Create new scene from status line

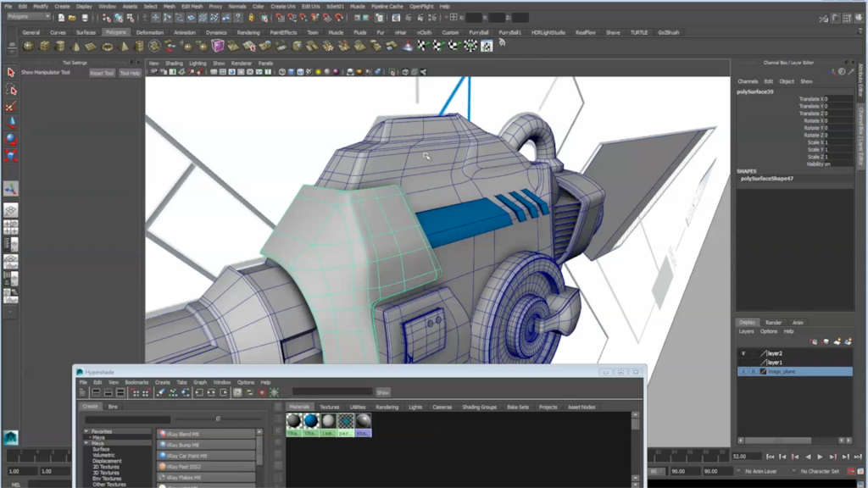[x=61, y=18]
